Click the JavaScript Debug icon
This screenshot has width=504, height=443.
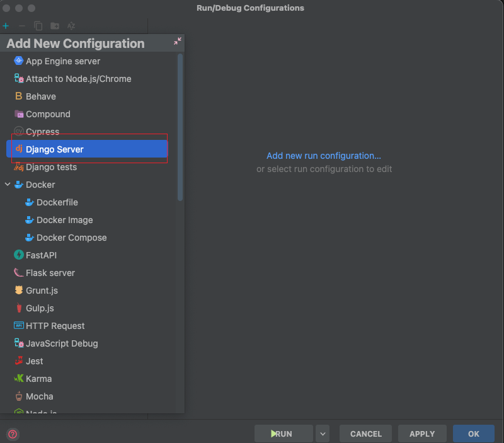19,343
